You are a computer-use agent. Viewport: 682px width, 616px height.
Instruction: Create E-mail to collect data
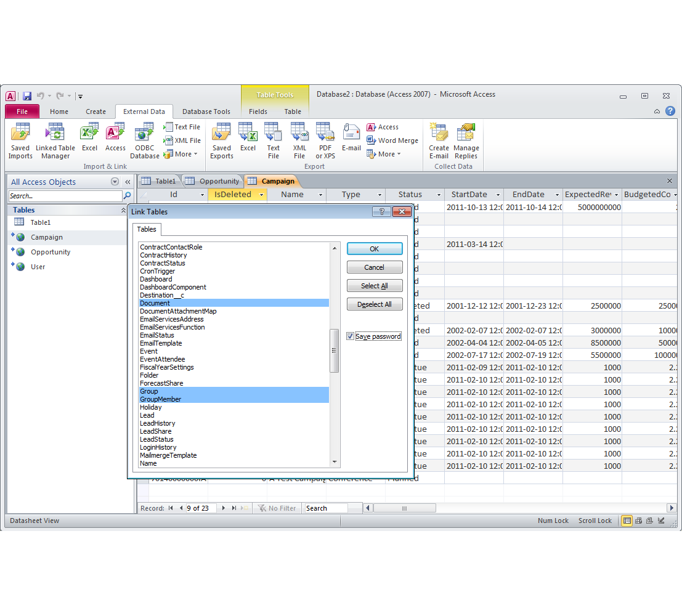[439, 141]
